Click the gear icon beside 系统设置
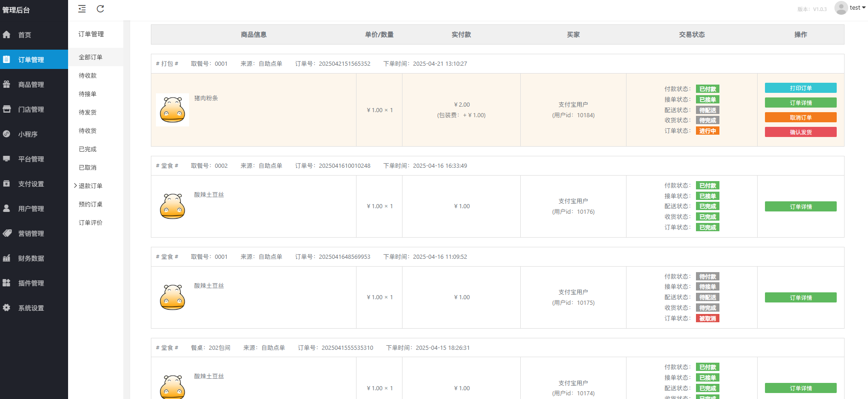 tap(6, 308)
